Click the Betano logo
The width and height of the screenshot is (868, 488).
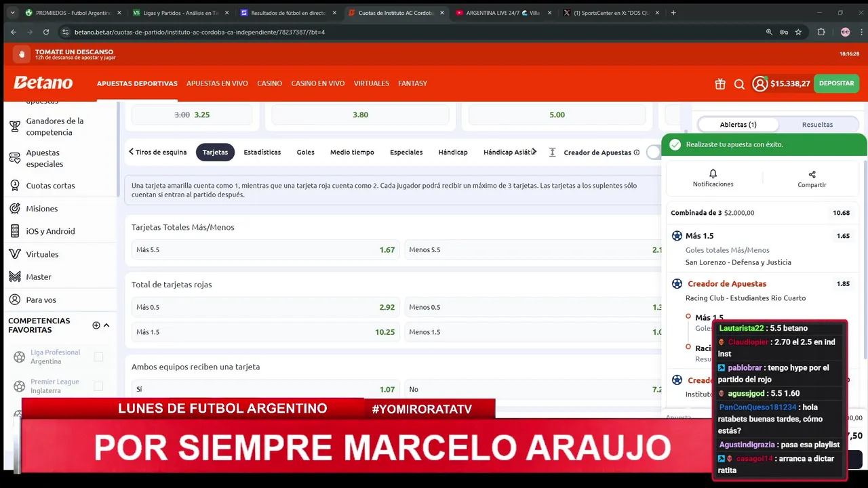pyautogui.click(x=43, y=83)
